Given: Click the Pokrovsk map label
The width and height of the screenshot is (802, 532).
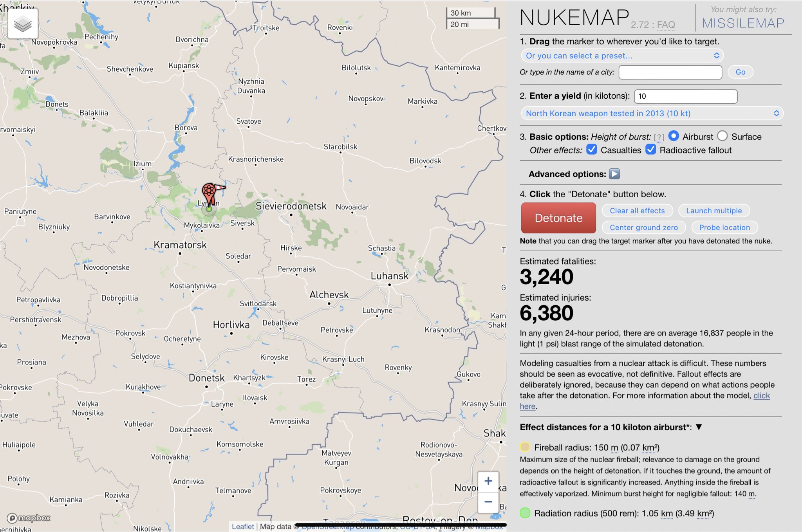Looking at the screenshot, I should point(130,333).
